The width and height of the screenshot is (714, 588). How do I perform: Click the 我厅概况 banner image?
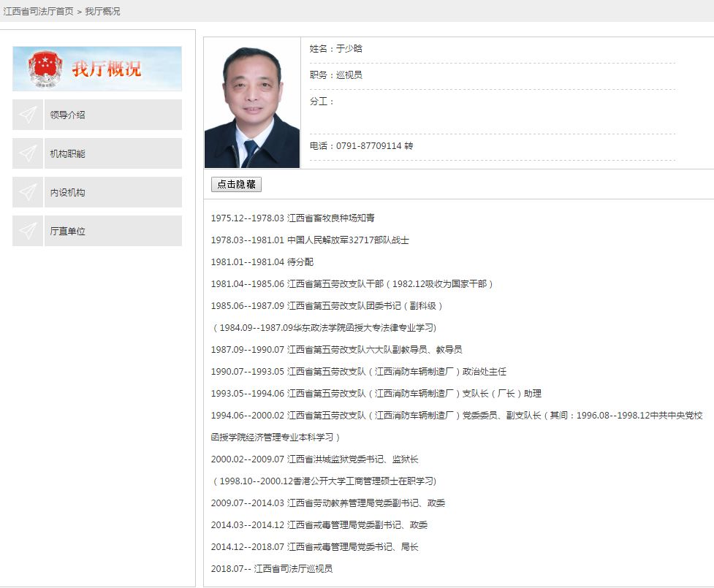click(97, 69)
